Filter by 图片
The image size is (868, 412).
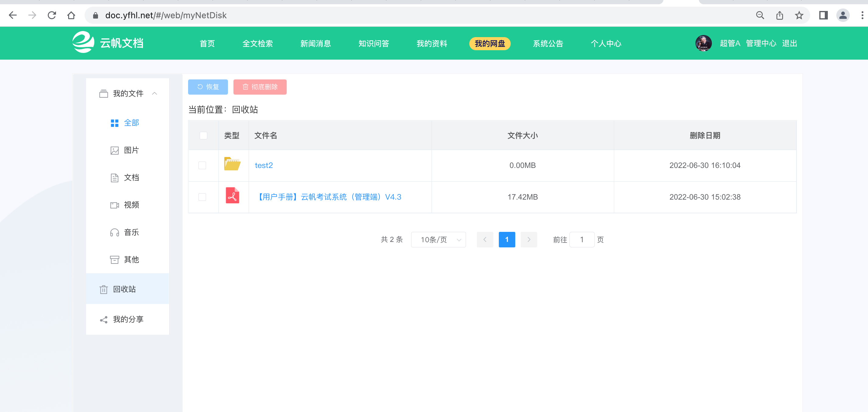point(127,150)
